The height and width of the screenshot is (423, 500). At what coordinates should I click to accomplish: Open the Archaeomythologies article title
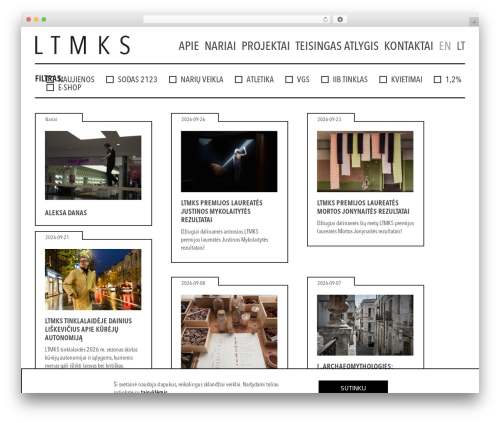(x=355, y=366)
